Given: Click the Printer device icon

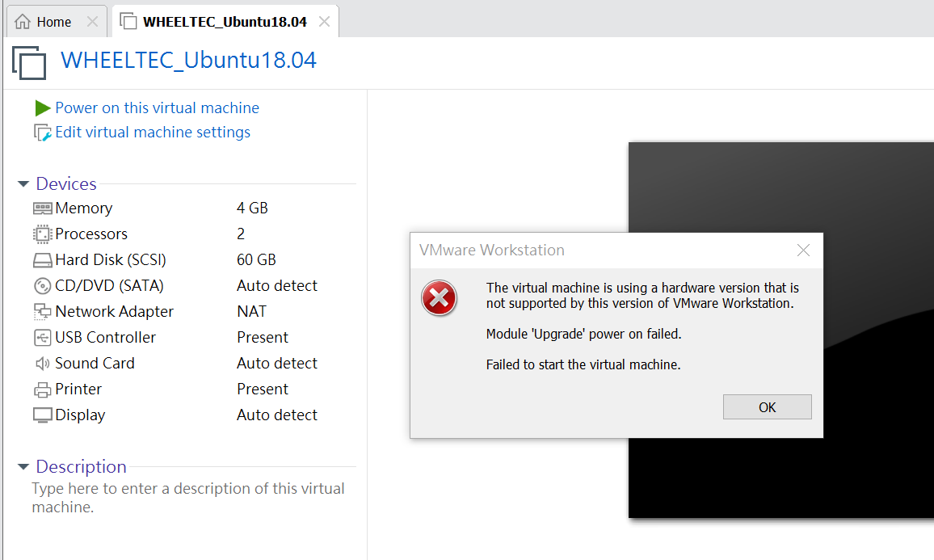Looking at the screenshot, I should coord(42,389).
